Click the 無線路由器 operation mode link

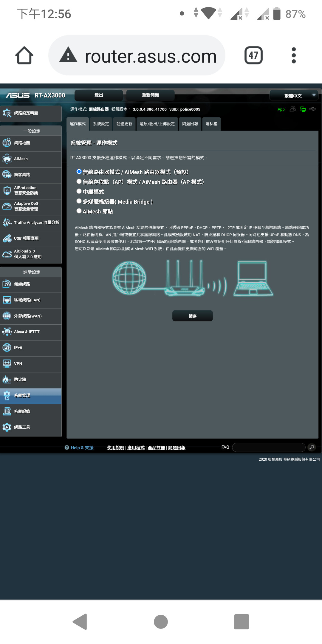point(99,109)
